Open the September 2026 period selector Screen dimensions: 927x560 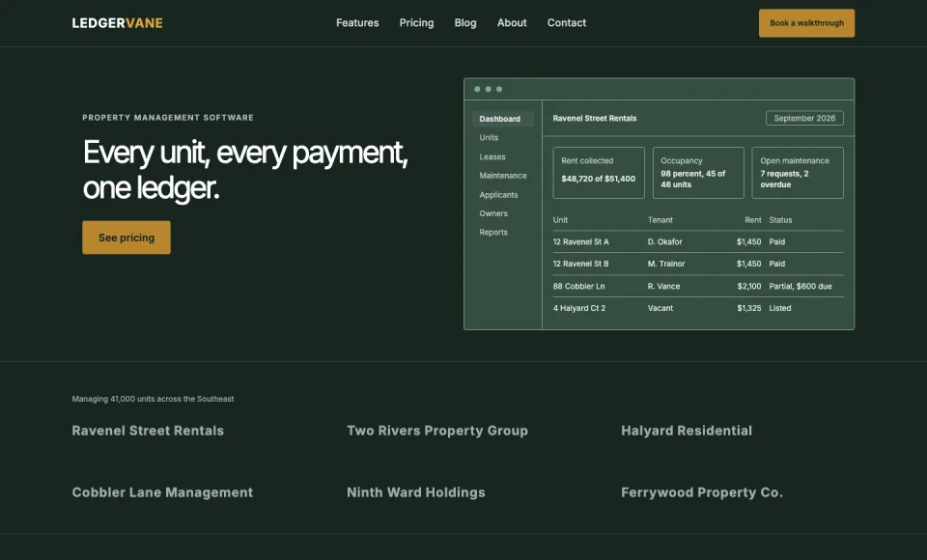(804, 118)
